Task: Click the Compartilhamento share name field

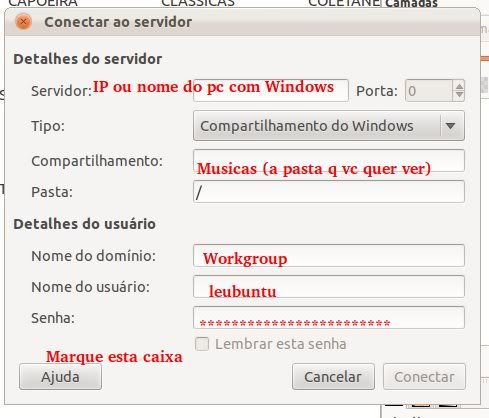Action: click(329, 161)
